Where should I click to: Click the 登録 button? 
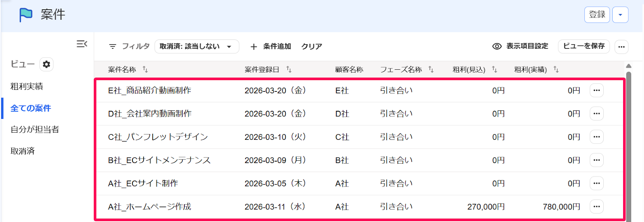coord(597,15)
